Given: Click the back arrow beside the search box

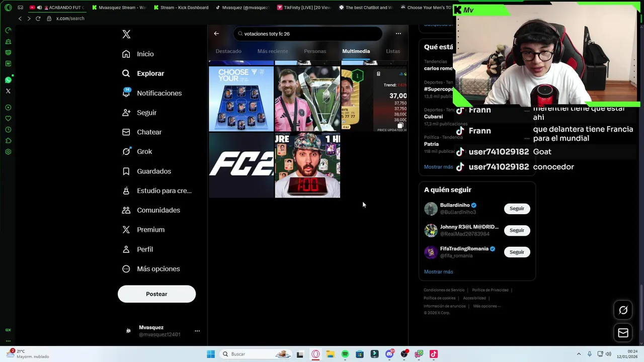Looking at the screenshot, I should [216, 34].
